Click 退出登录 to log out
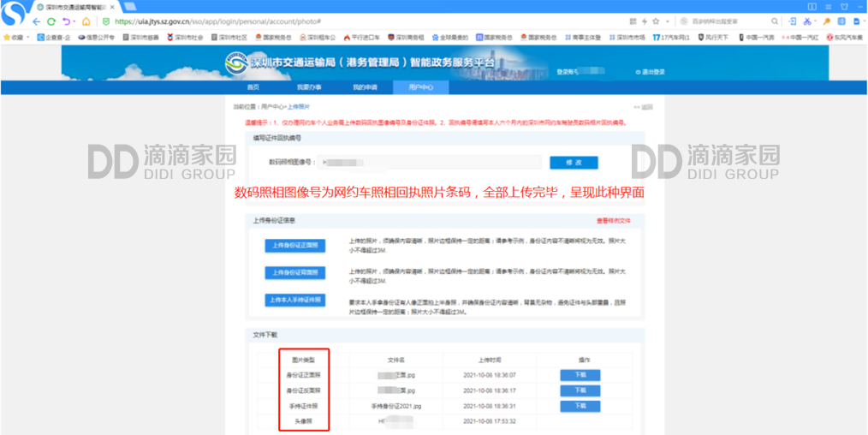Viewport: 868px width, 435px height. pyautogui.click(x=651, y=72)
